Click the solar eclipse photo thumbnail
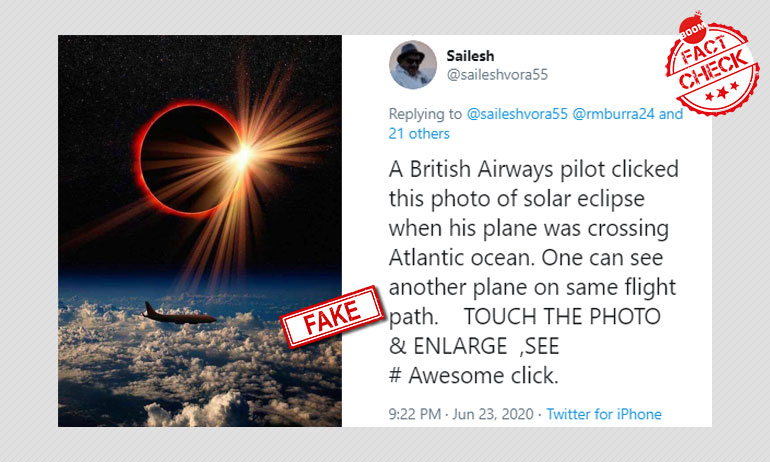 tap(200, 230)
